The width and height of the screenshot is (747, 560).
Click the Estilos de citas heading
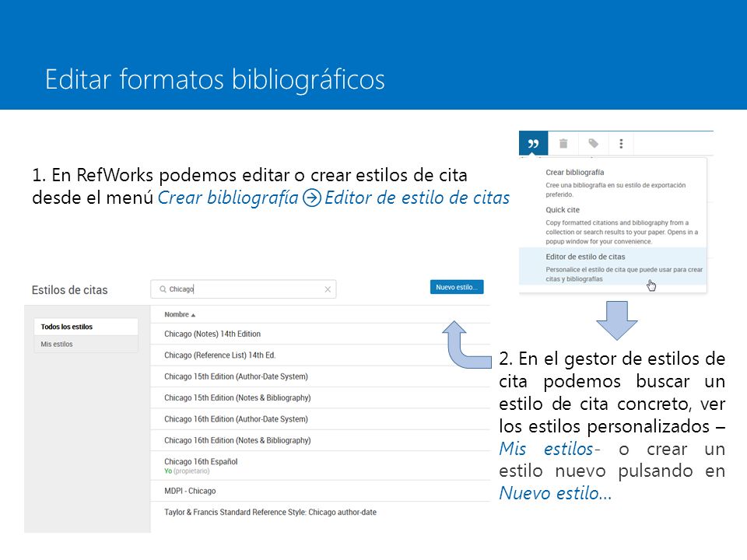tap(69, 290)
